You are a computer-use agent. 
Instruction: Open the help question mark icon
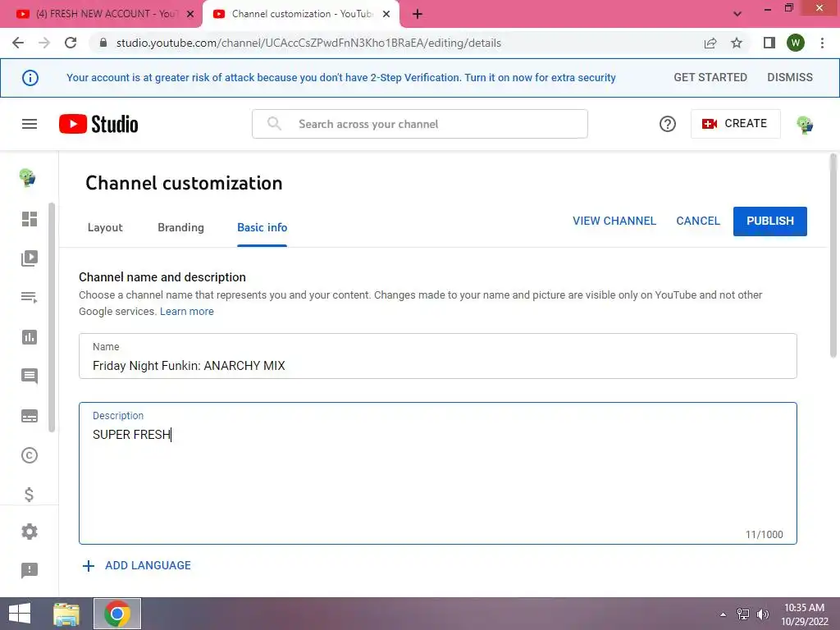pyautogui.click(x=667, y=124)
